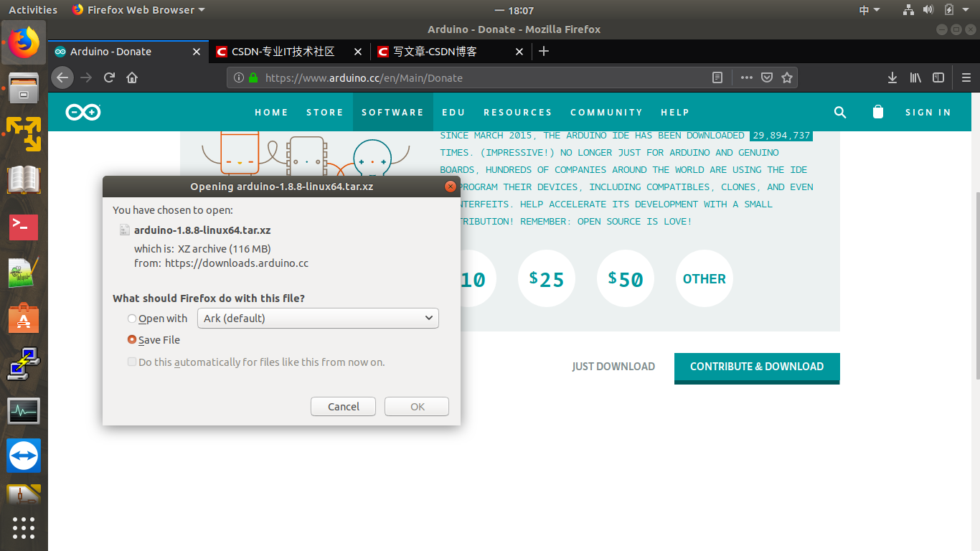Open the Firefox library icon
The width and height of the screenshot is (980, 551).
915,77
